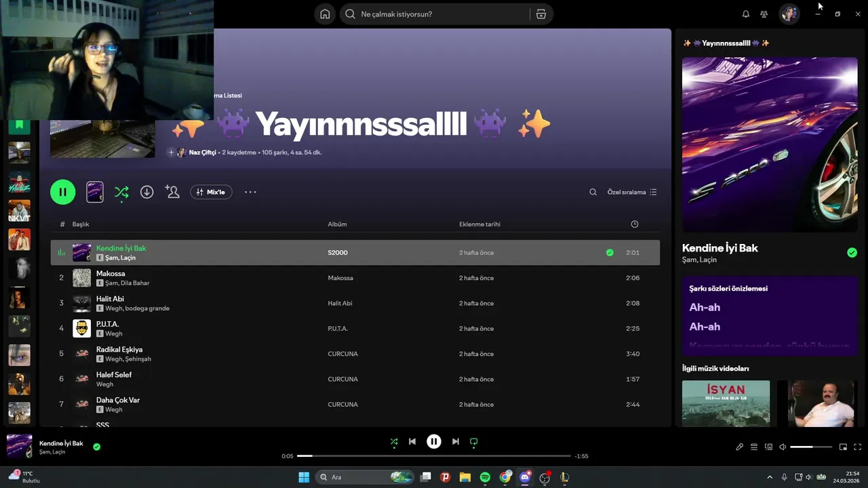This screenshot has height=488, width=868.
Task: Toggle the playlist shuffle icon beside Mix'le
Action: pyautogui.click(x=121, y=192)
